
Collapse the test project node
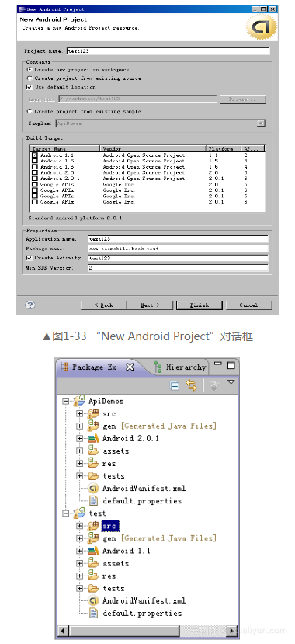66,513
